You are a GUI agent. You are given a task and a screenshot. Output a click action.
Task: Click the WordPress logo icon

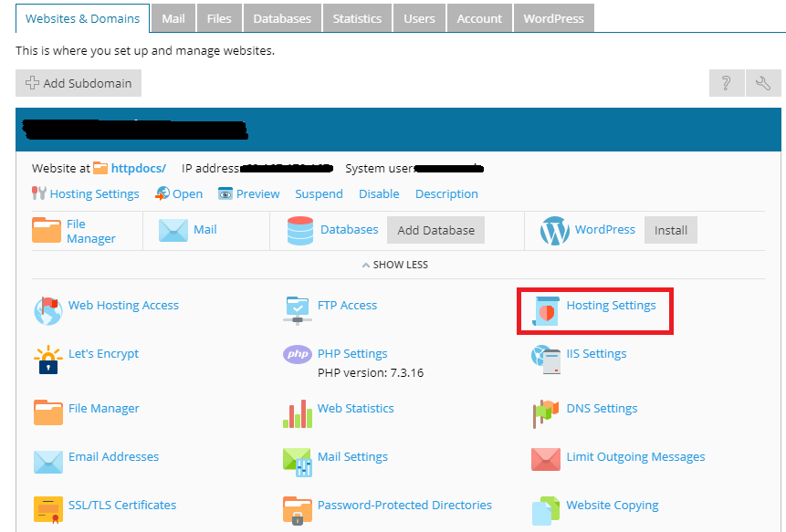pos(554,231)
